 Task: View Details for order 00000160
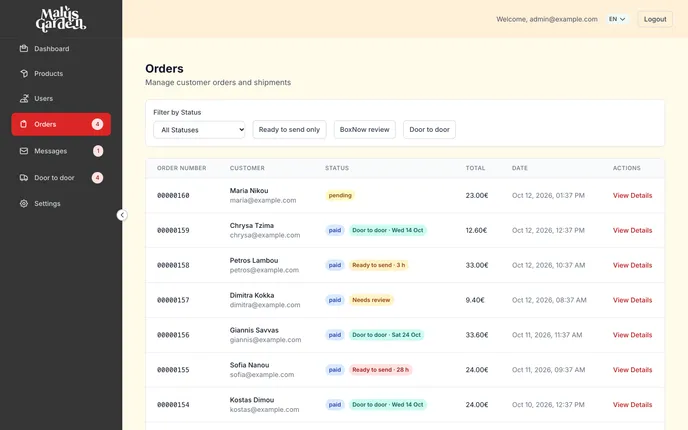[632, 196]
